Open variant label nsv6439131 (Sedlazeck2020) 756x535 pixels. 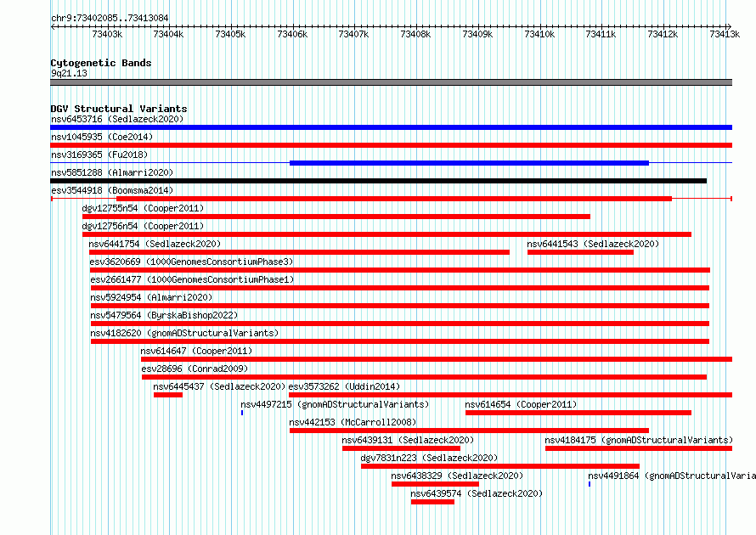(x=408, y=440)
